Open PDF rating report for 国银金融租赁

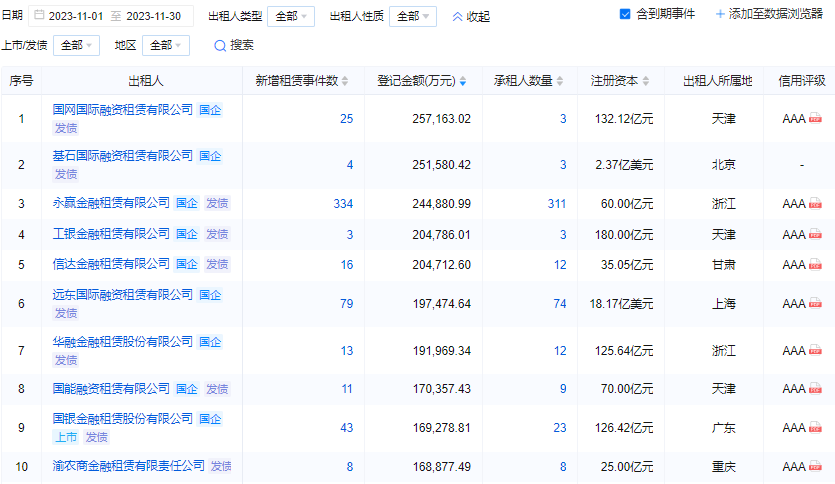coord(815,428)
